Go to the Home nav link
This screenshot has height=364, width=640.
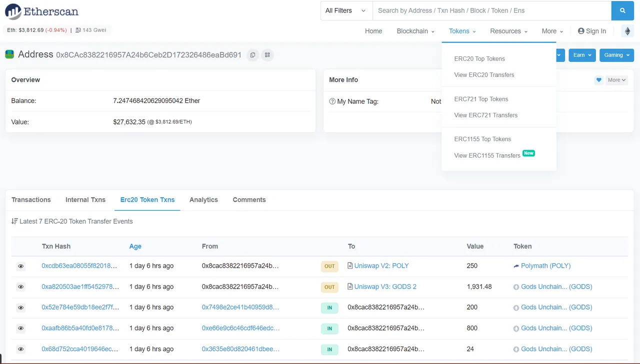point(373,31)
